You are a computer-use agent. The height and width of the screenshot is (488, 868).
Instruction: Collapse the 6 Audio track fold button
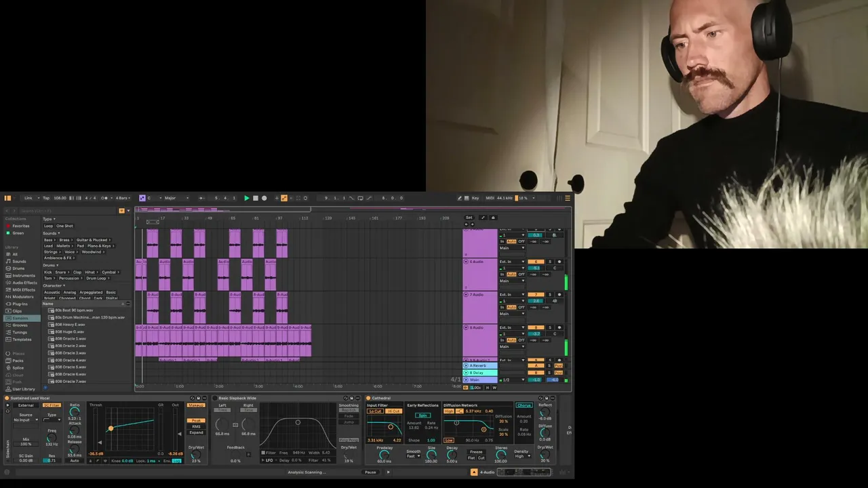(x=467, y=262)
